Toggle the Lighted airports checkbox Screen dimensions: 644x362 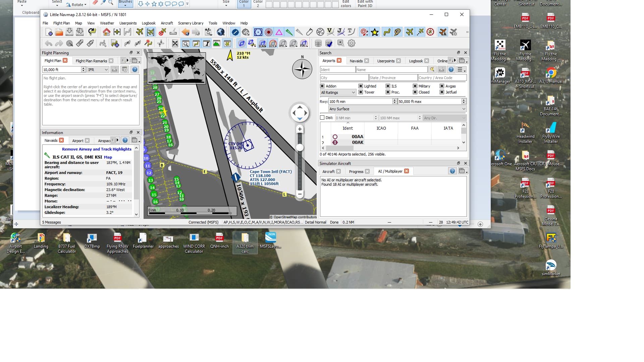click(361, 86)
